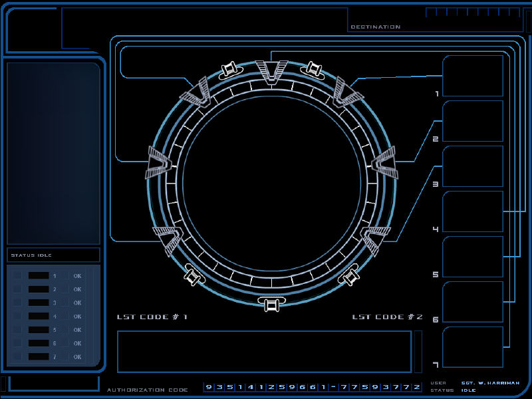Lock the lower-left chevron on the gate
The image size is (532, 399).
pyautogui.click(x=168, y=240)
